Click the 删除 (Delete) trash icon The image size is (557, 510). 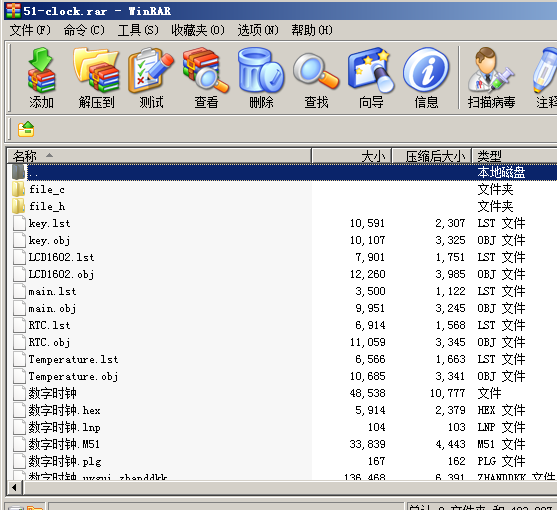[x=261, y=70]
